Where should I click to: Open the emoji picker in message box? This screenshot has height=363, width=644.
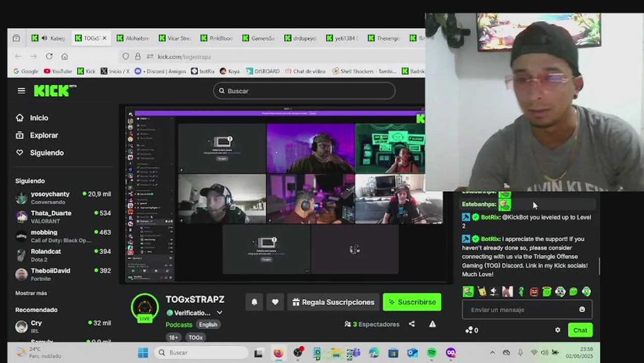coord(582,310)
